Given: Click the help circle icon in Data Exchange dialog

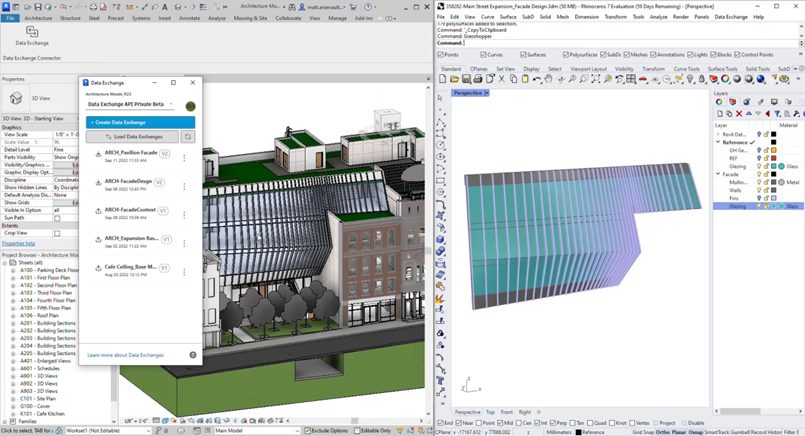Looking at the screenshot, I should pos(193,355).
